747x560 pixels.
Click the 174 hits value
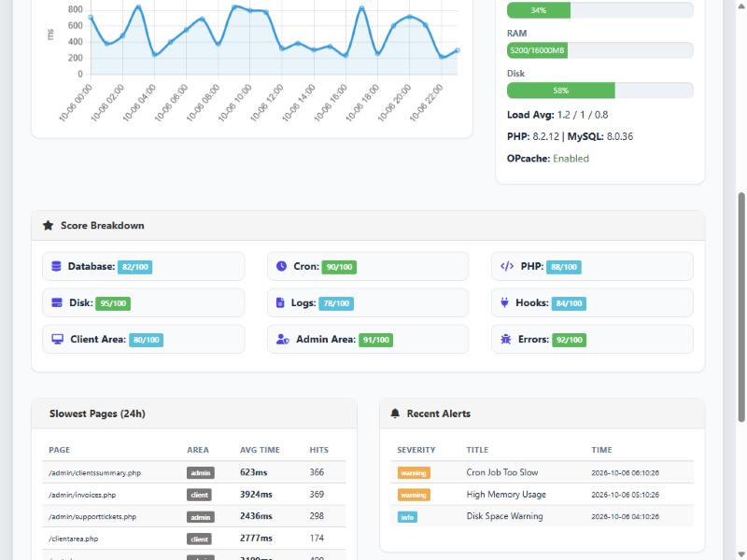pyautogui.click(x=317, y=539)
